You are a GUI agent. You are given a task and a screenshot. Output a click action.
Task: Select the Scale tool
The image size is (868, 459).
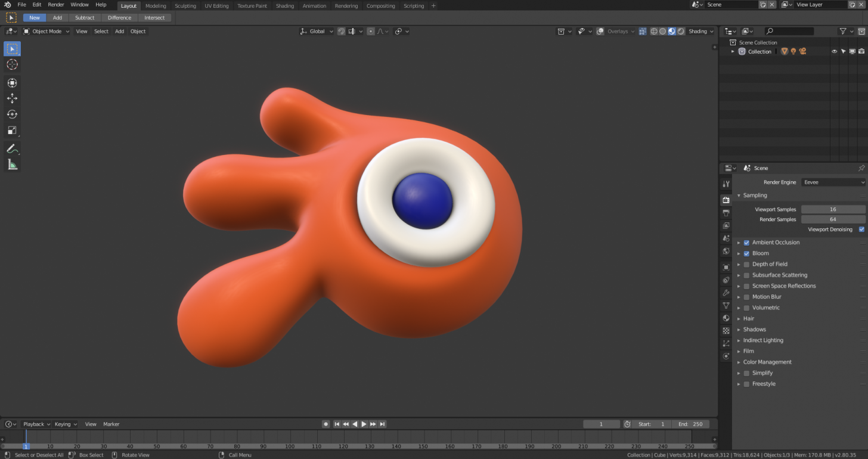click(x=12, y=131)
